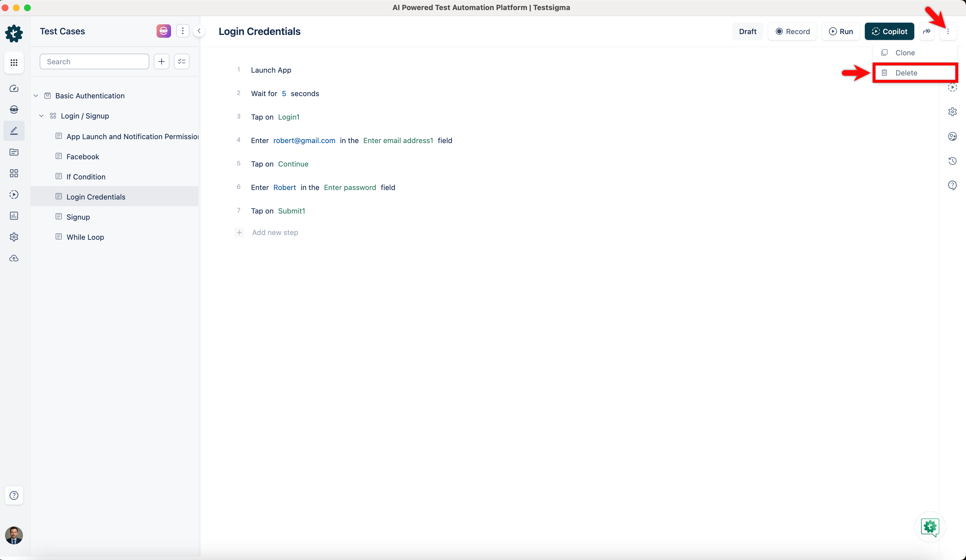
Task: Click the Login Credentials title
Action: 259,31
